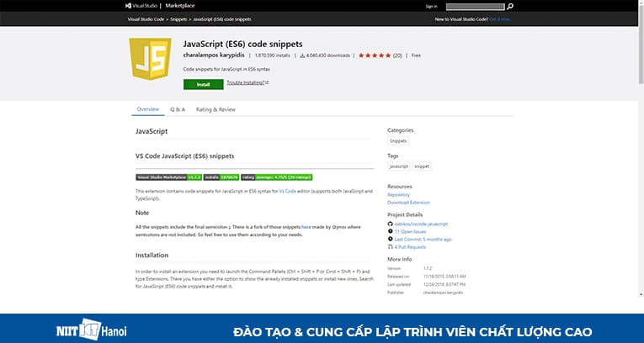Switch to the Overview tab
Screen dimensions: 644x343
pyautogui.click(x=148, y=109)
